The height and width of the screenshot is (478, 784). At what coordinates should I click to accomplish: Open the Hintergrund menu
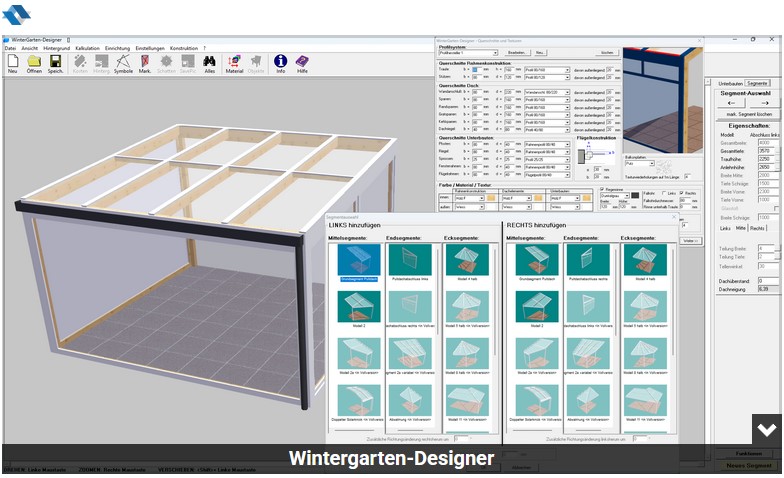(x=56, y=48)
